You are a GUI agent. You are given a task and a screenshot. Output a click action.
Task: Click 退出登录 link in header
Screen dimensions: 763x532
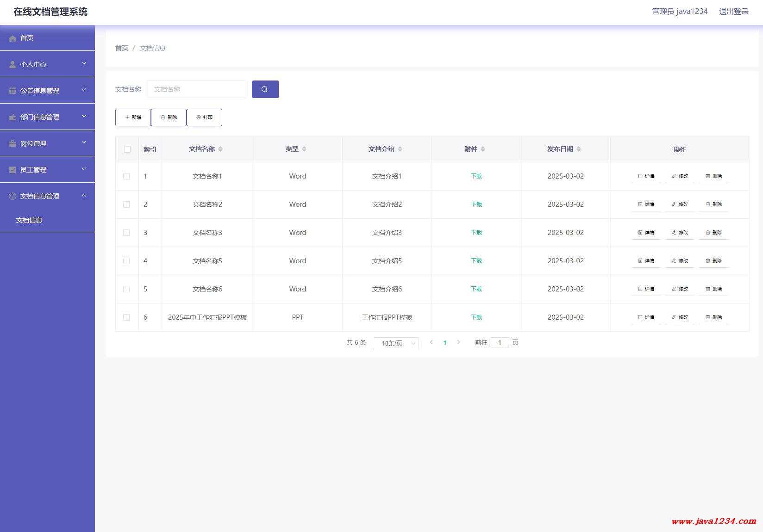click(x=733, y=12)
